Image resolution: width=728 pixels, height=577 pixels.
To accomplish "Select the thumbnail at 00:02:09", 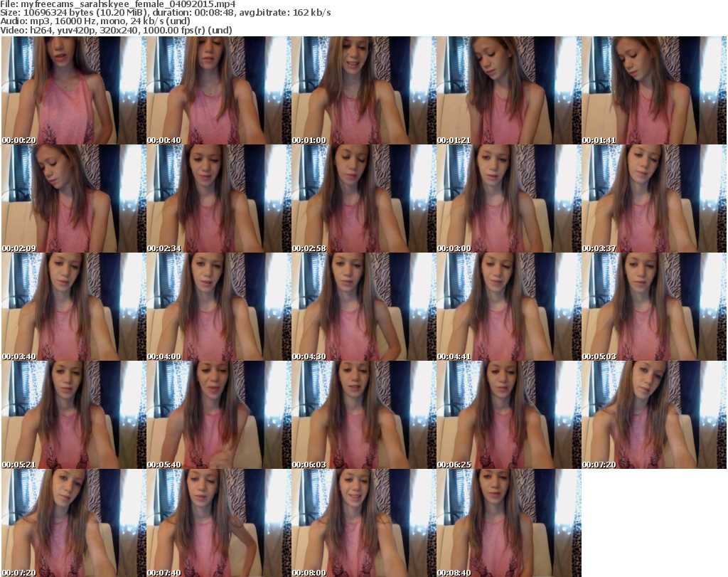I will (x=74, y=198).
